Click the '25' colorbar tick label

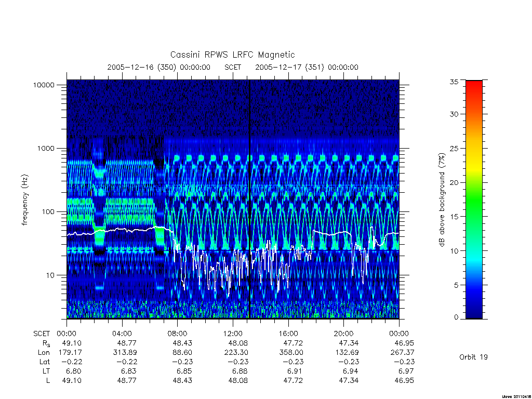[x=454, y=148]
